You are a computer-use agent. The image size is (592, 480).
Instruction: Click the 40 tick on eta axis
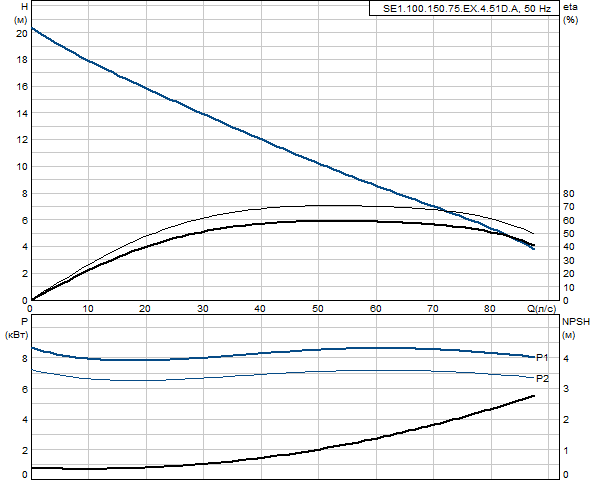click(x=569, y=247)
